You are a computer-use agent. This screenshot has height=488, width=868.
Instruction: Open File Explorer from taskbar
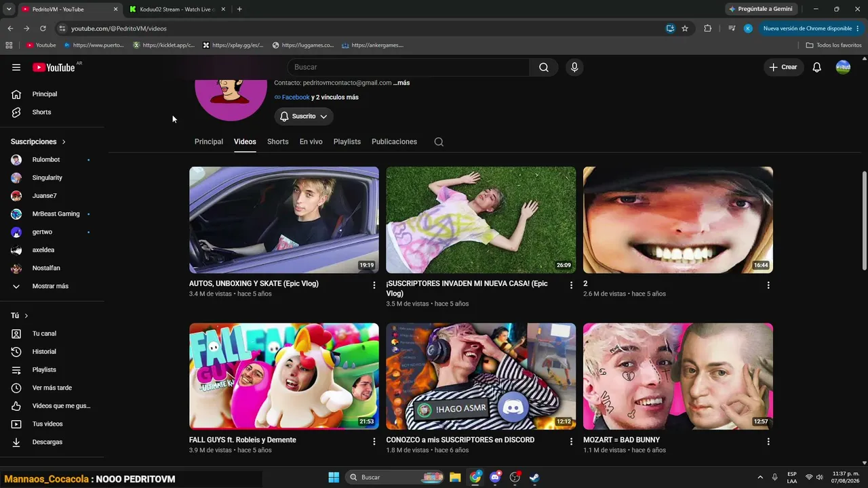(x=455, y=477)
